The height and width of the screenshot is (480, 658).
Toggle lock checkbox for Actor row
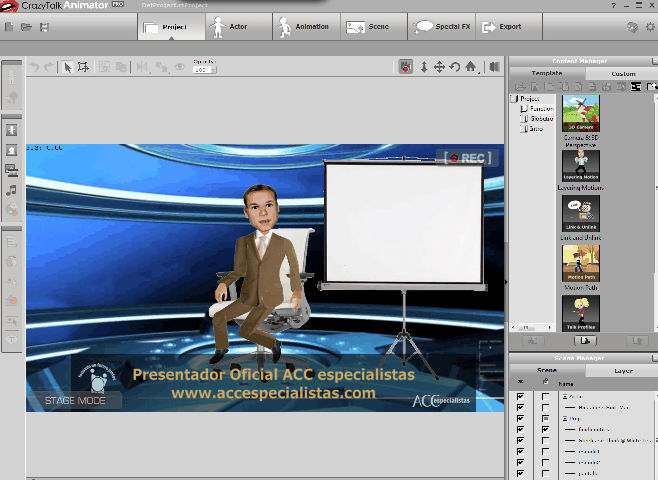[545, 397]
